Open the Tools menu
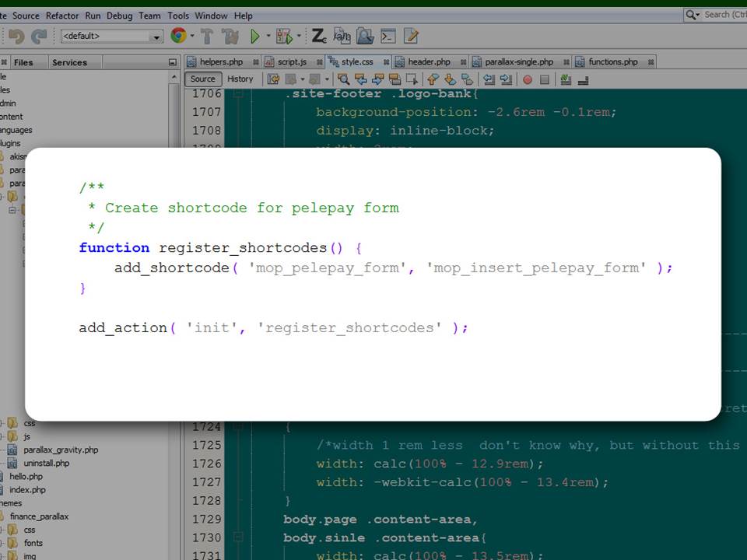 (178, 16)
